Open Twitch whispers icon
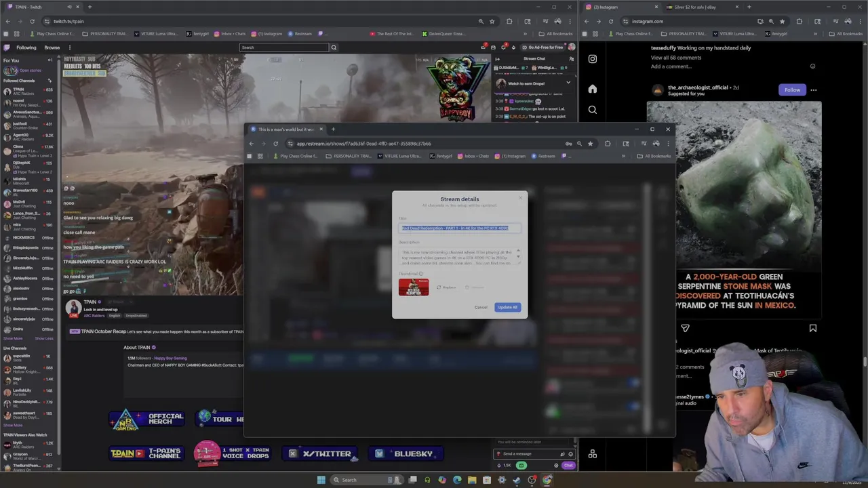 click(493, 47)
